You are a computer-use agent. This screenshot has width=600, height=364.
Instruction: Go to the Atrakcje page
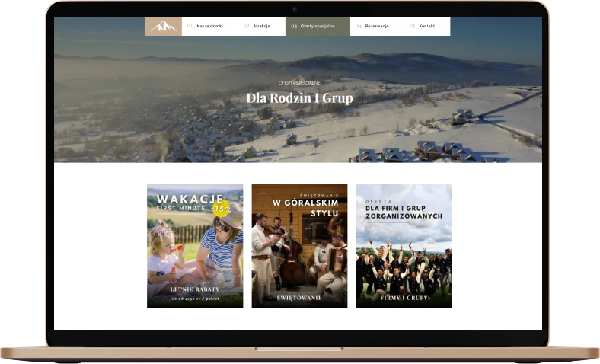261,27
